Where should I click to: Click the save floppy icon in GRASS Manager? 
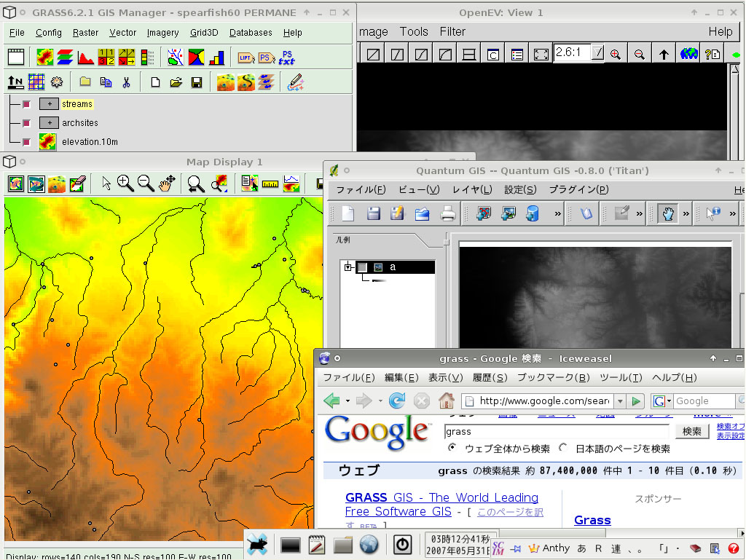coord(197,82)
